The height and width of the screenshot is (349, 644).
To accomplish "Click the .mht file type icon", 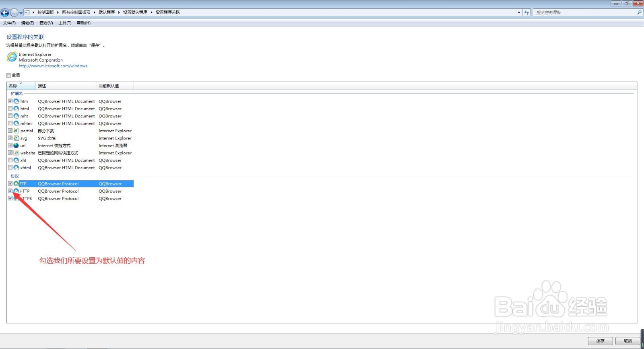I will point(16,116).
